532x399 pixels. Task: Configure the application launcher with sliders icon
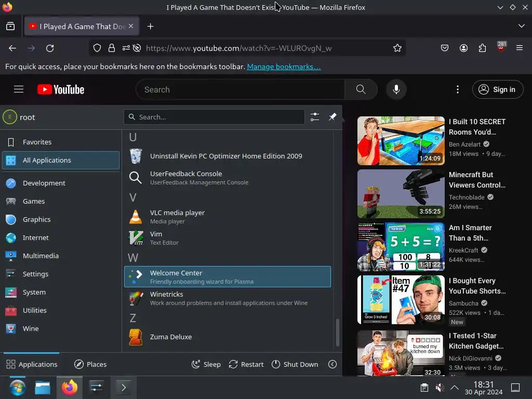point(314,117)
